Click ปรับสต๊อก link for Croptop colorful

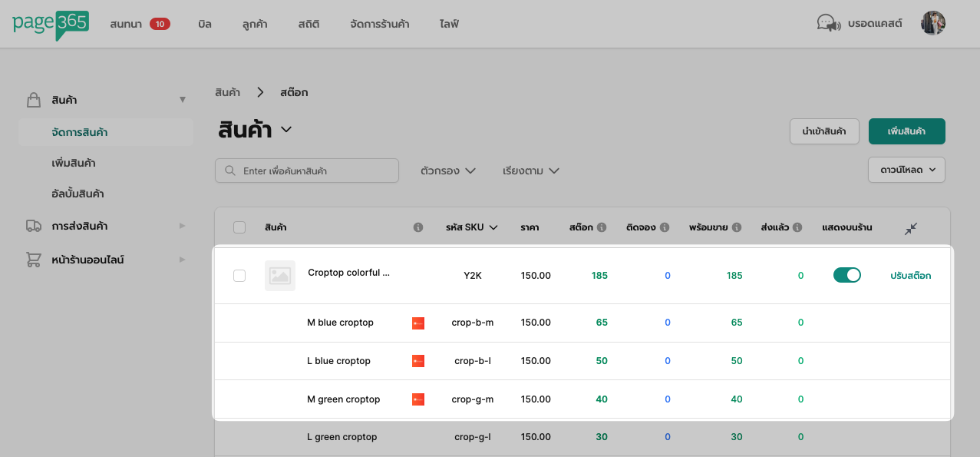[x=910, y=276]
